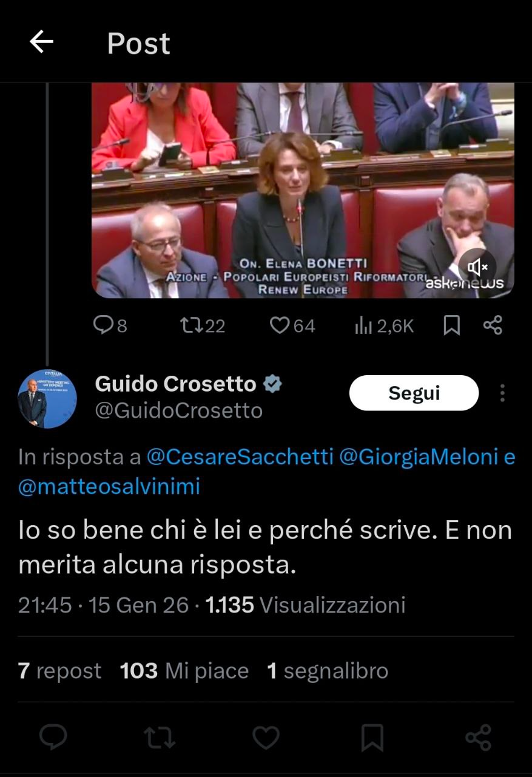Viewport: 532px width, 777px height.
Task: Share the quoted video post
Action: click(493, 326)
